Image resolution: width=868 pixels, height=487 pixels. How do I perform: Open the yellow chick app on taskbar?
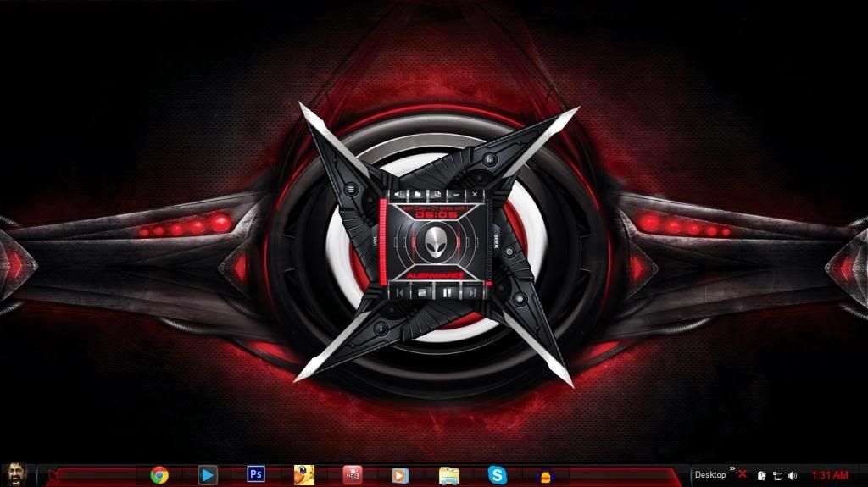click(303, 475)
